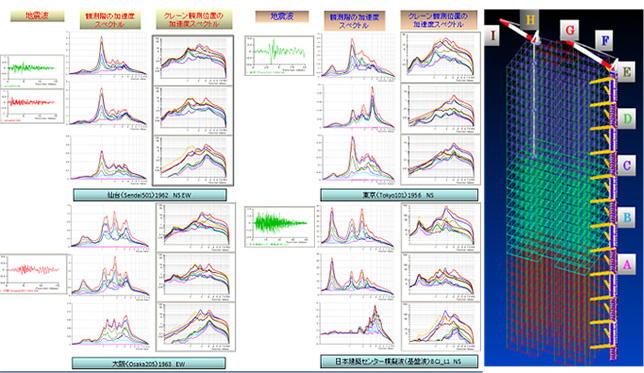Select the blue F marker label

605,40
